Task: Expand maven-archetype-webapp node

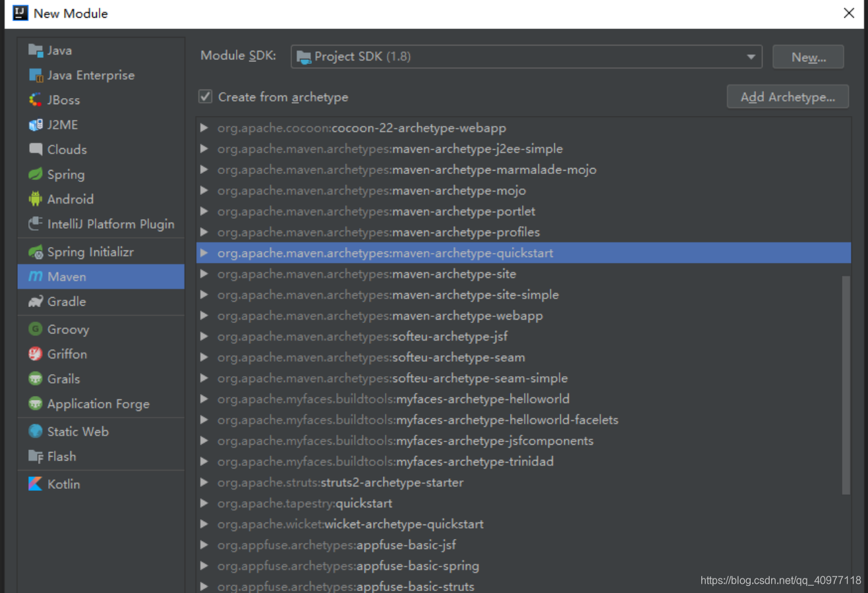Action: 204,316
